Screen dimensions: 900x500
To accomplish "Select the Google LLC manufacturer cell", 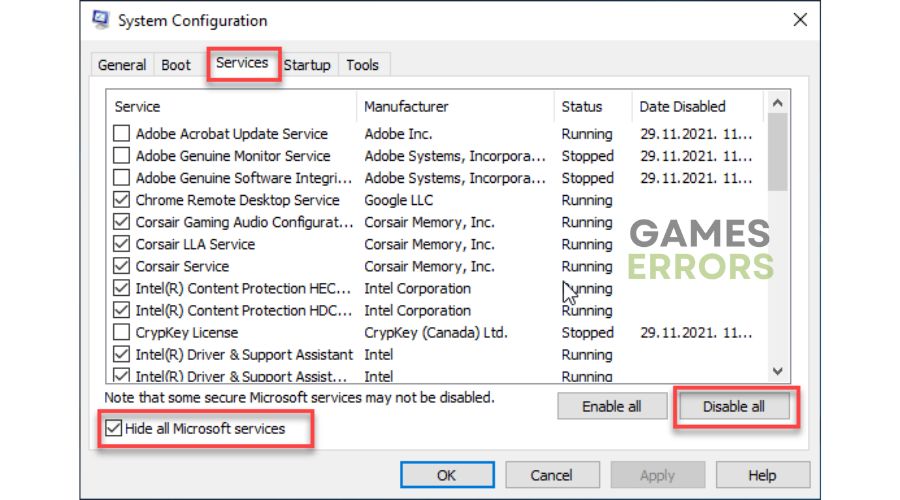I will coord(399,200).
